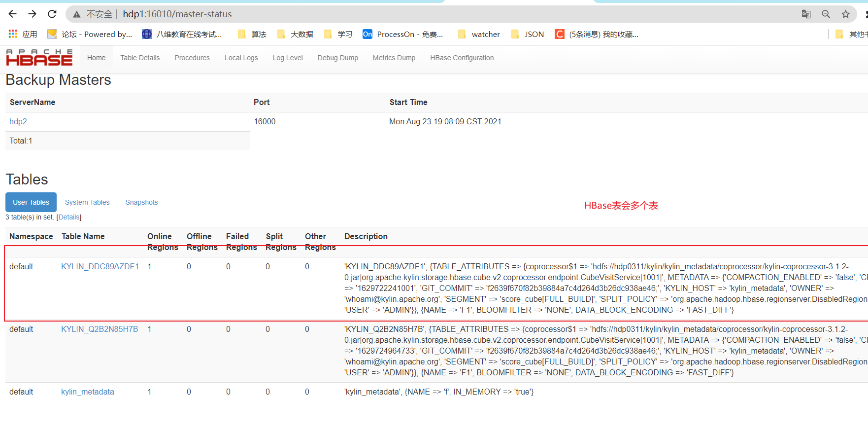Viewport: 868px width, 433px height.
Task: Open the Table Details nav item
Action: (140, 58)
